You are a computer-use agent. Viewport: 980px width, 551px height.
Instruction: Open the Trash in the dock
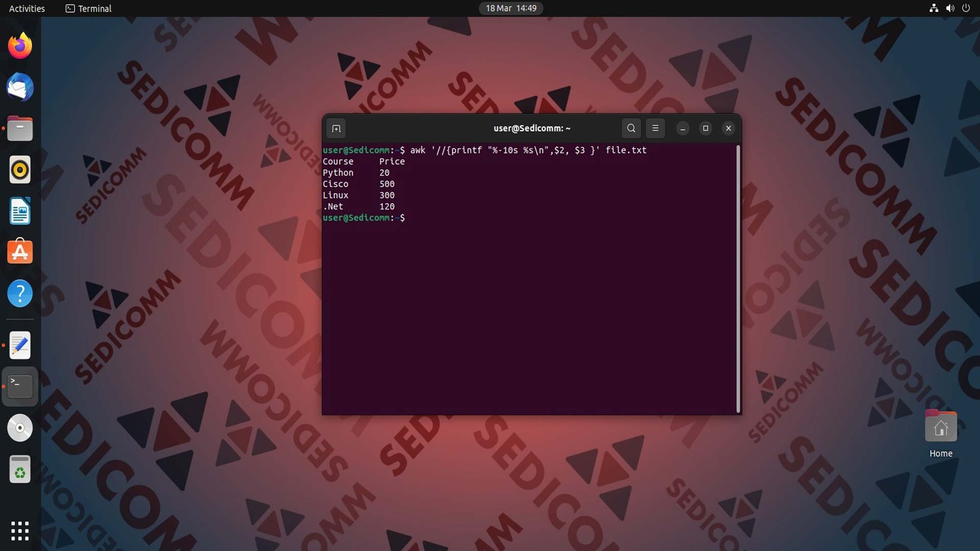[20, 469]
